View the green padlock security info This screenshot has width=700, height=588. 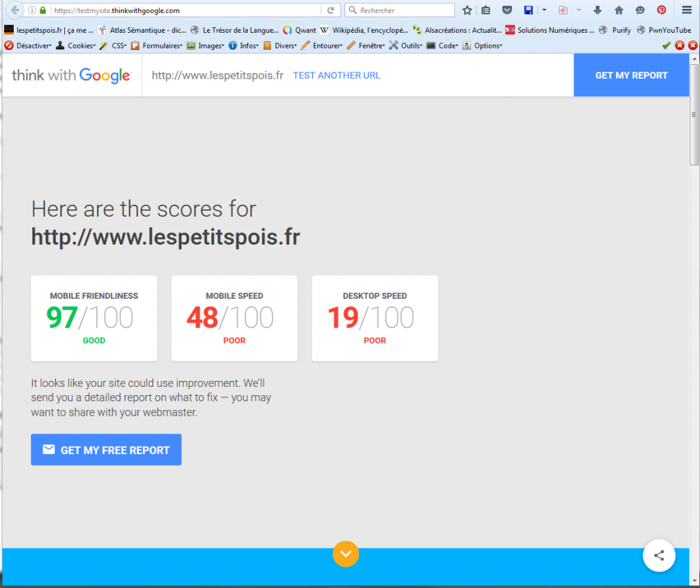pyautogui.click(x=43, y=10)
